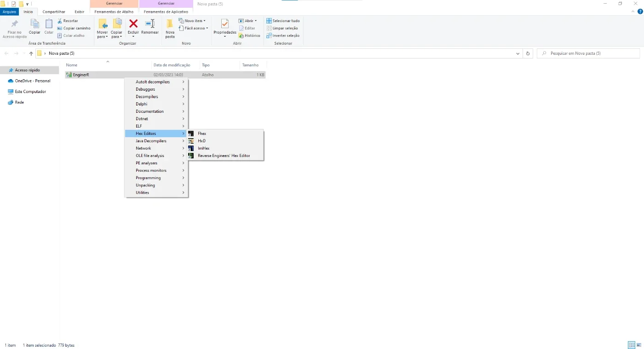Open the Fácil acesso dropdown

coord(193,28)
